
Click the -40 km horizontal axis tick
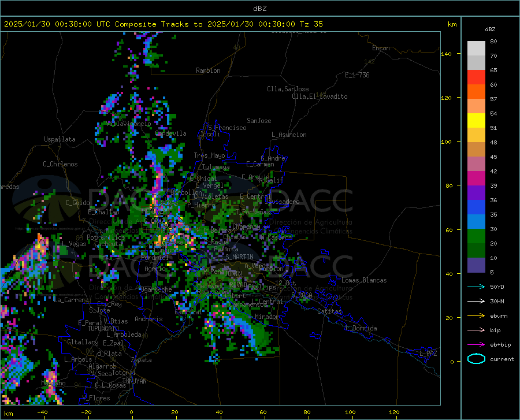(42, 412)
